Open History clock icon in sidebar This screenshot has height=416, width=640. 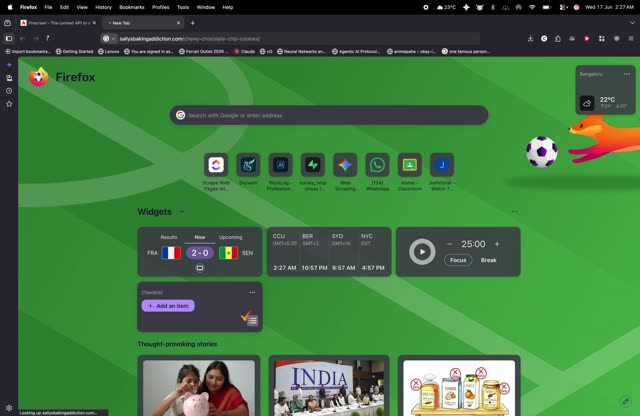(x=9, y=91)
